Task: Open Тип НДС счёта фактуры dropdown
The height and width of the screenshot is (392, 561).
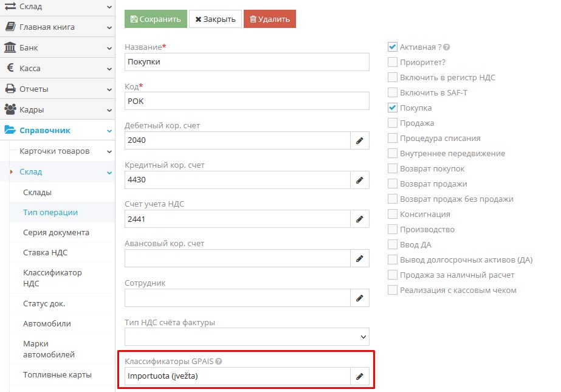Action: pos(247,337)
